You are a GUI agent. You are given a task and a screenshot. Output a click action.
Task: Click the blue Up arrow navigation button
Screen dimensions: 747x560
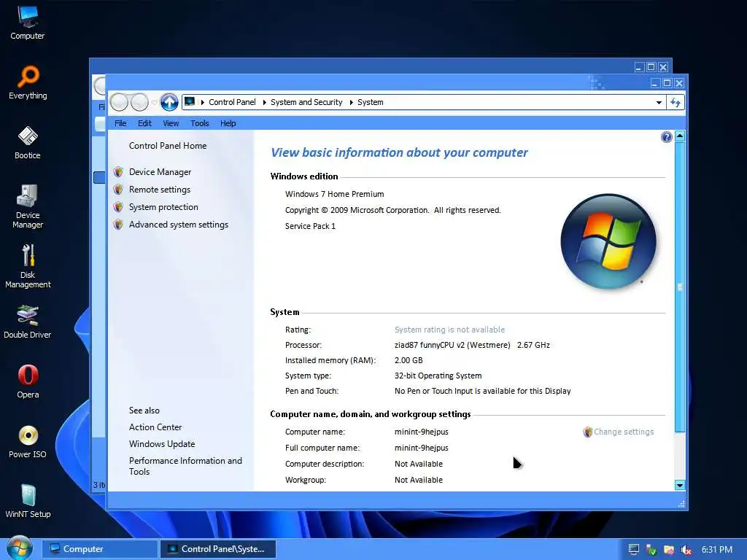pyautogui.click(x=169, y=102)
